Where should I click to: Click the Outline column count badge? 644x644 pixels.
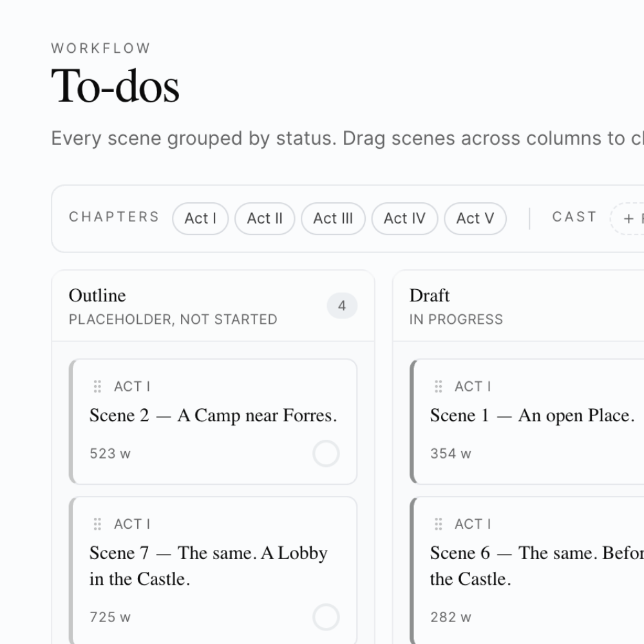342,306
